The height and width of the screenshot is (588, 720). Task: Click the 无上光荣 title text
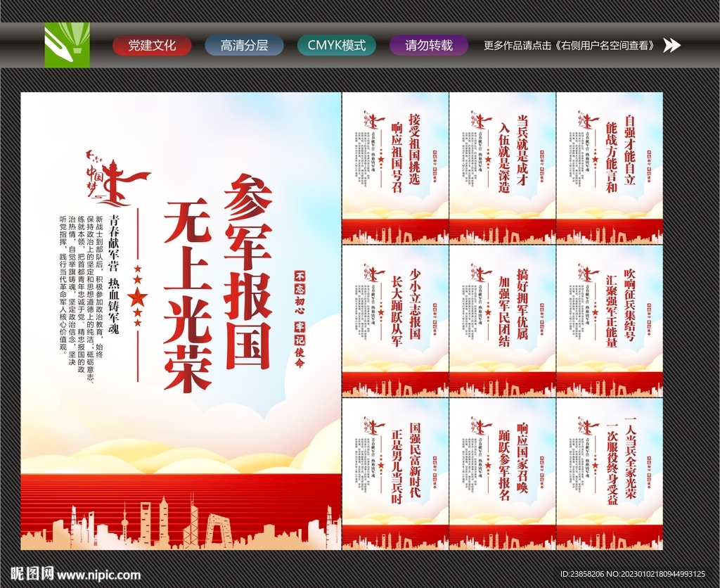(x=188, y=296)
